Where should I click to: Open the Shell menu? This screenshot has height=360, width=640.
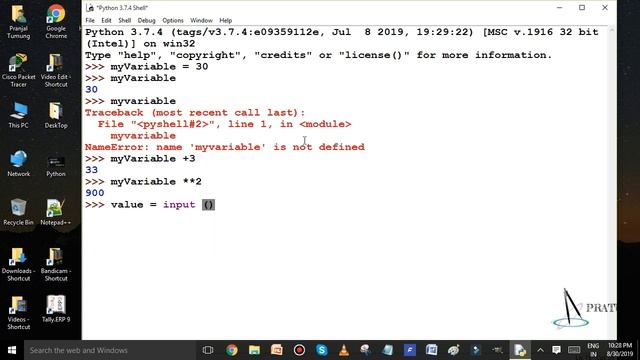[x=124, y=20]
